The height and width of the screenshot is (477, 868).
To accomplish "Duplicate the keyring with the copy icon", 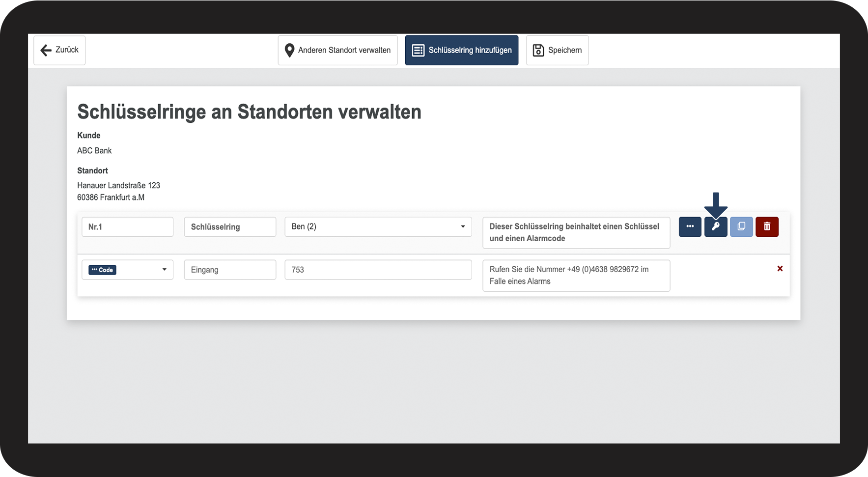I will click(741, 227).
